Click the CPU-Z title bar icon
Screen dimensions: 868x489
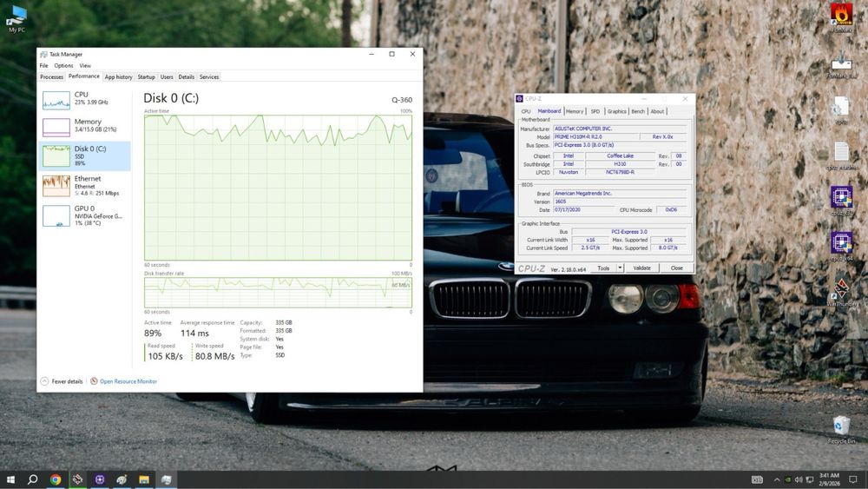coord(519,98)
